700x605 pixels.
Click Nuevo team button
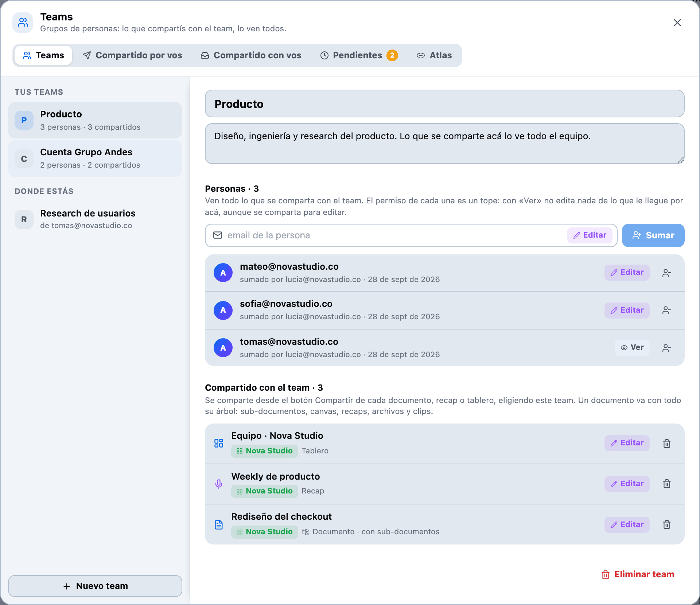(95, 586)
